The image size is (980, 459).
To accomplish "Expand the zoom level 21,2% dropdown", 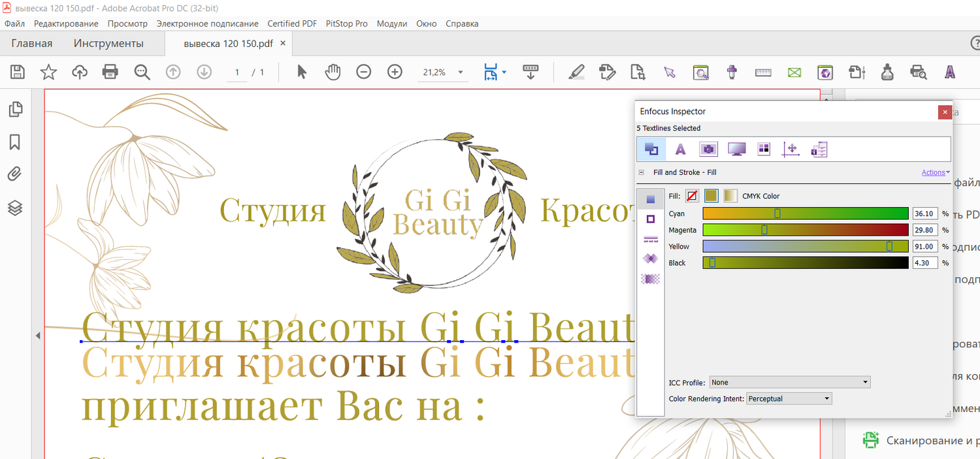I will pos(461,72).
